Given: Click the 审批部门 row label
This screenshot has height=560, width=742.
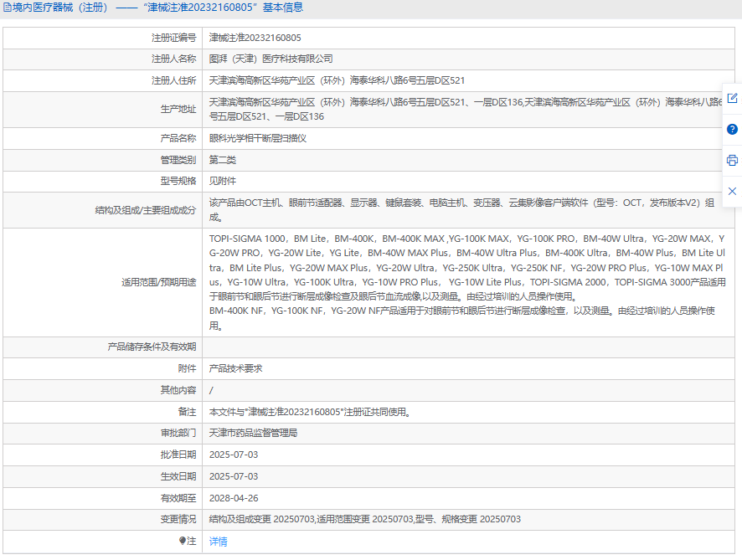Looking at the screenshot, I should tap(178, 434).
